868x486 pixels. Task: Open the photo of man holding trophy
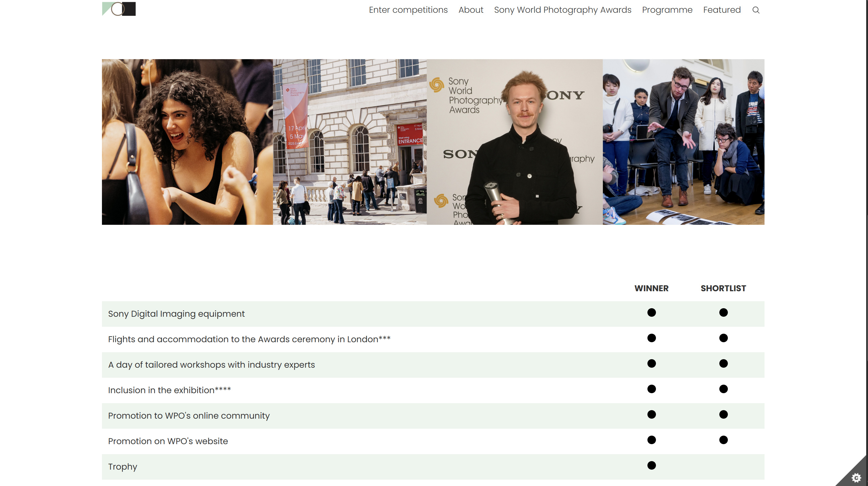point(514,142)
